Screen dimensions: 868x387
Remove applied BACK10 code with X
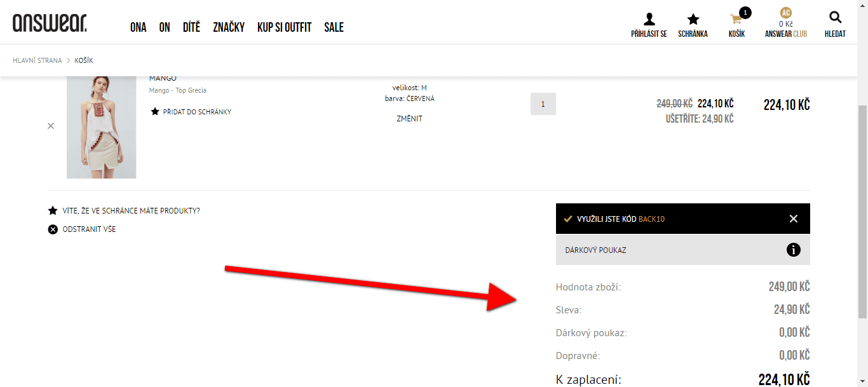click(x=793, y=219)
